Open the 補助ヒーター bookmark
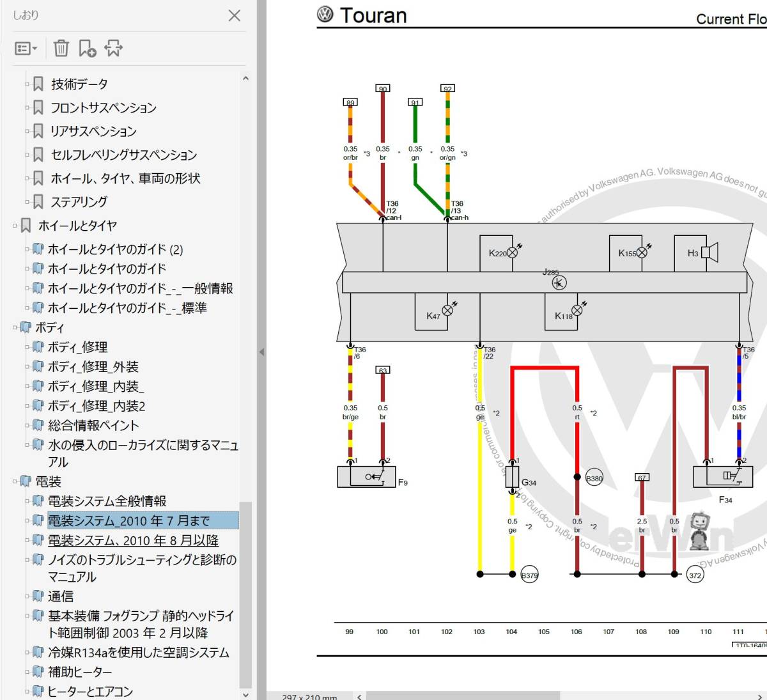 (80, 672)
